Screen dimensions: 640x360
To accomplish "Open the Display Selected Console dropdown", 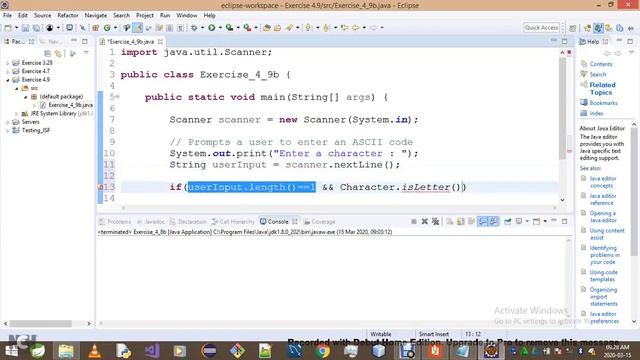I will click(527, 221).
